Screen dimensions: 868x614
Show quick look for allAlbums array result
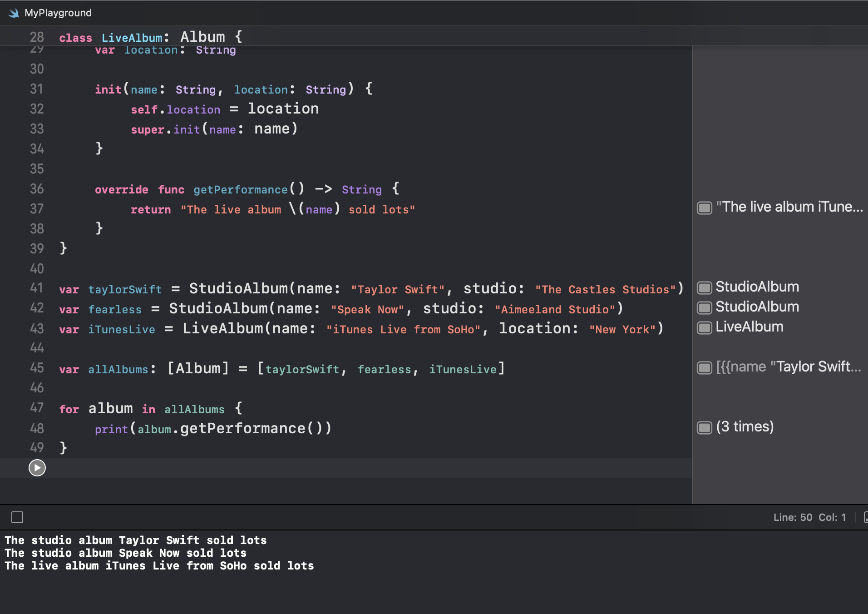pos(705,367)
